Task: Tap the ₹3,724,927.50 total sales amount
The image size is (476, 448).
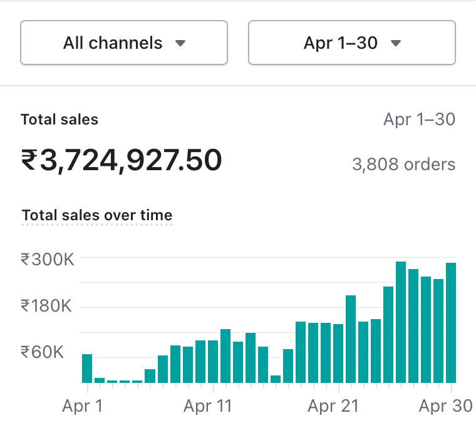Action: 122,161
